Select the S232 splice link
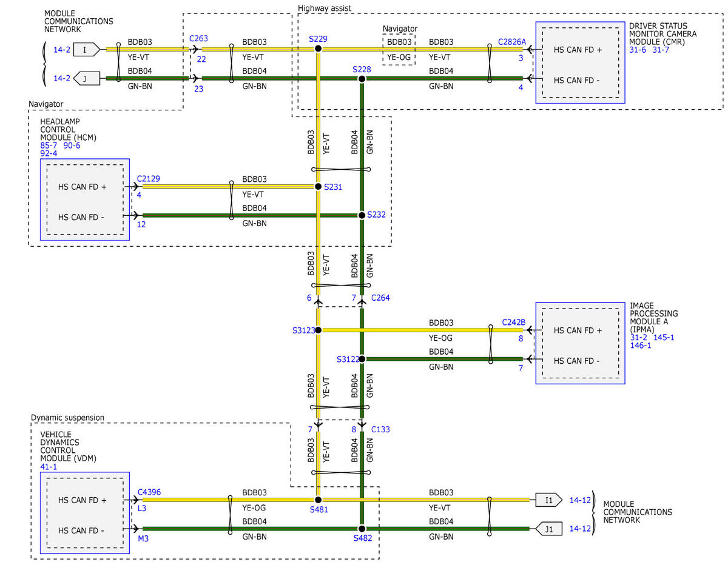728x562 pixels. click(377, 215)
